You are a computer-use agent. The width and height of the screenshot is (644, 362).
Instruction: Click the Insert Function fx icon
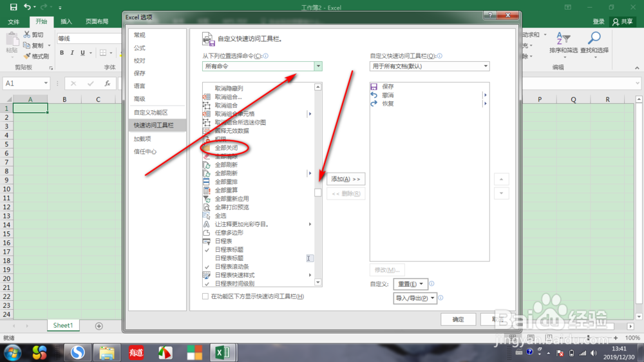(x=107, y=83)
